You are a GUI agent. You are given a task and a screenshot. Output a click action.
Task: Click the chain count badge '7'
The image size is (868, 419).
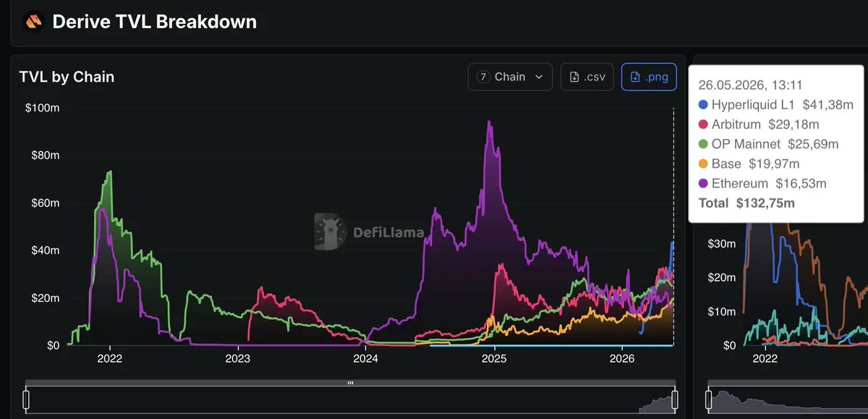click(x=482, y=77)
